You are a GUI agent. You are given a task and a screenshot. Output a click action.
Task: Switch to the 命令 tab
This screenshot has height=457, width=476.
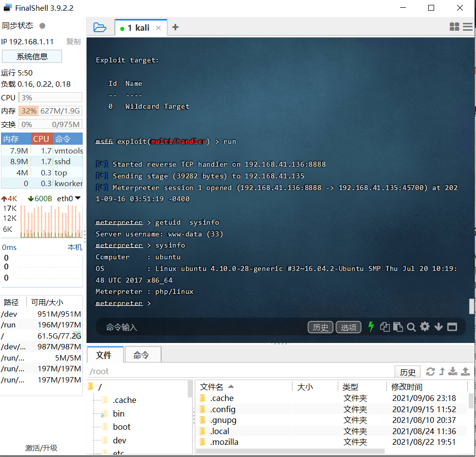point(143,355)
